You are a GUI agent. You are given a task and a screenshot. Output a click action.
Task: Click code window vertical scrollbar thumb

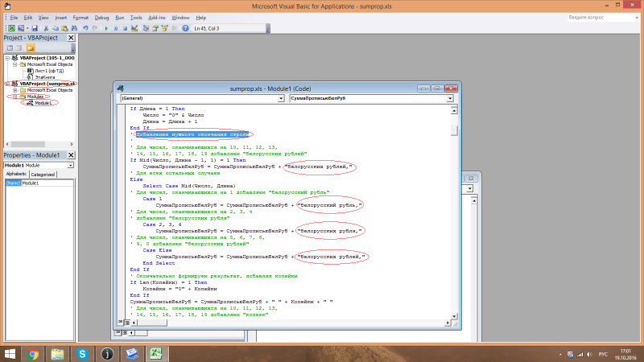pos(454,131)
